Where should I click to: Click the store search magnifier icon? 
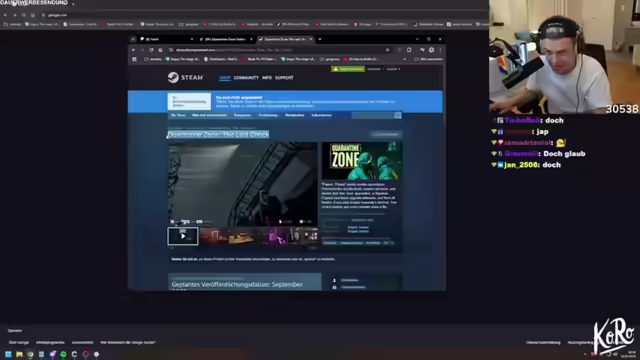point(398,116)
